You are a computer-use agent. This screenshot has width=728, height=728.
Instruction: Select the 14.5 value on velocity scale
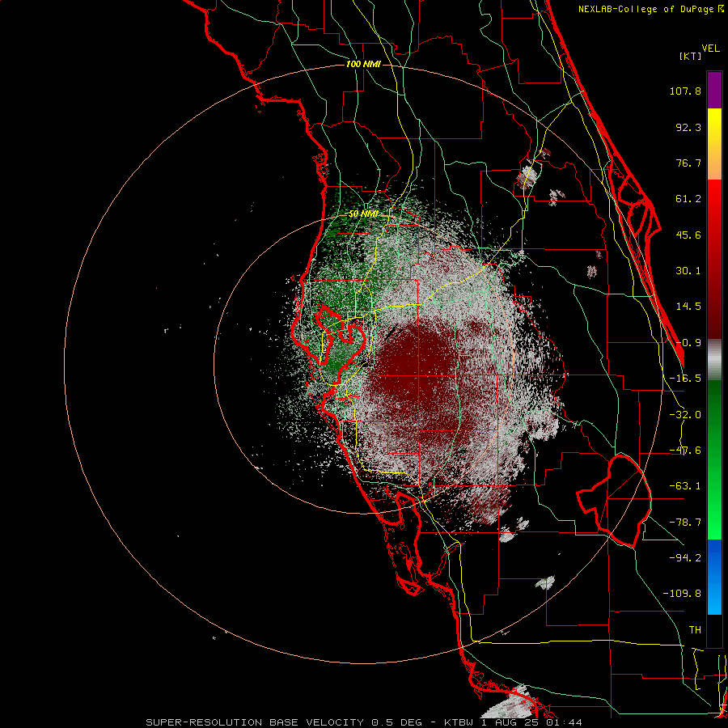(688, 307)
